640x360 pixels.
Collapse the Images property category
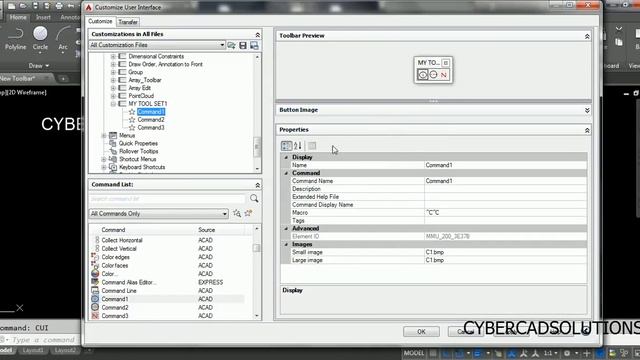pos(286,244)
